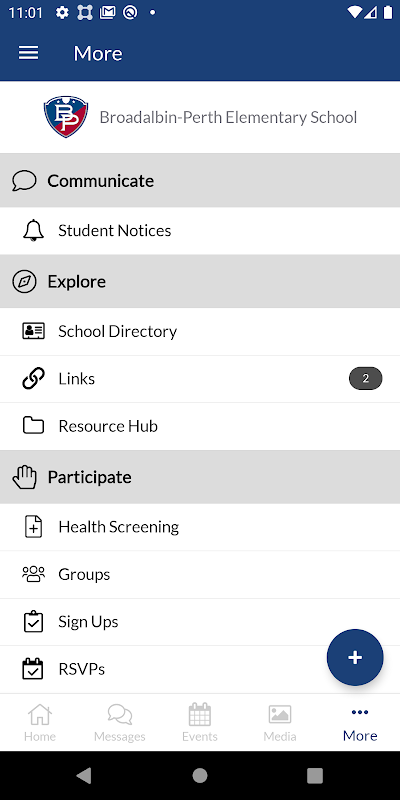Image resolution: width=400 pixels, height=800 pixels.
Task: Tap the Links chain icon
Action: pos(33,379)
